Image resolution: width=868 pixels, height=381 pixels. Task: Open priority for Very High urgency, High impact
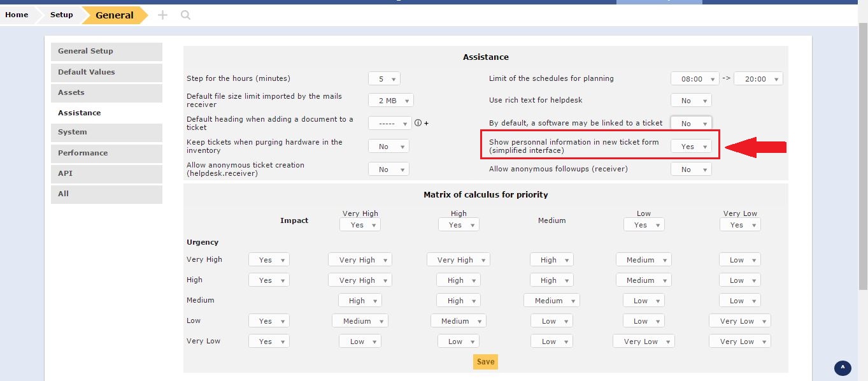coord(459,260)
